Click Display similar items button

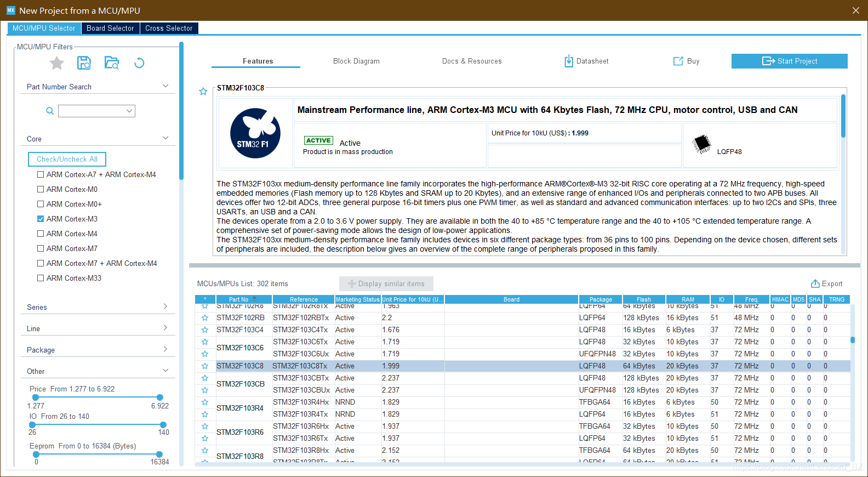pyautogui.click(x=386, y=283)
